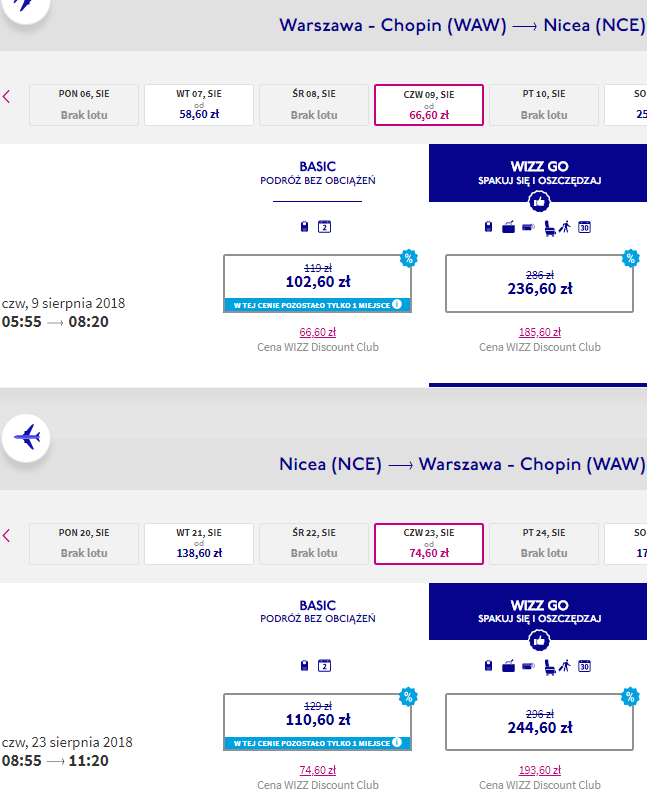
Task: Select outbound WIZZ GO fare 236,60 zł
Action: (x=539, y=283)
